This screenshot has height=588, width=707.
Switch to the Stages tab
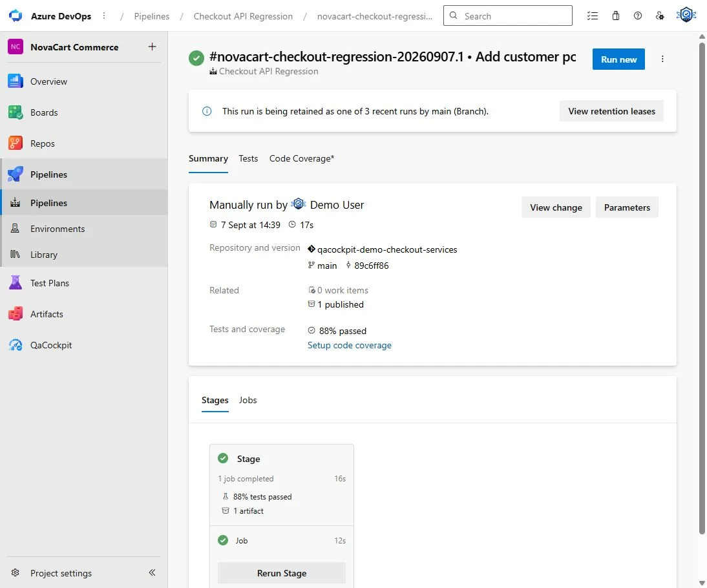[215, 401]
